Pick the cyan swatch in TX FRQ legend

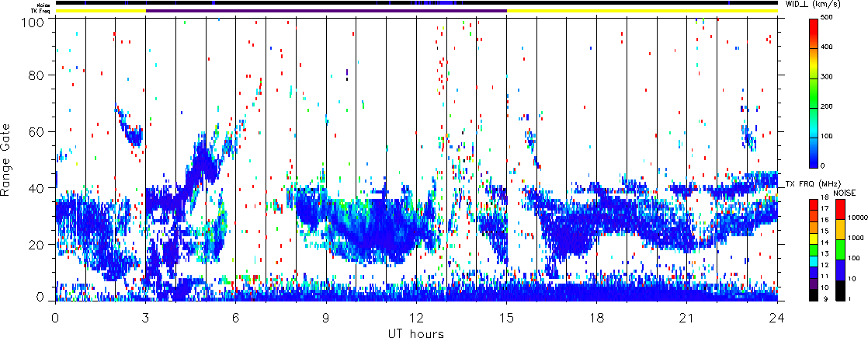click(813, 263)
